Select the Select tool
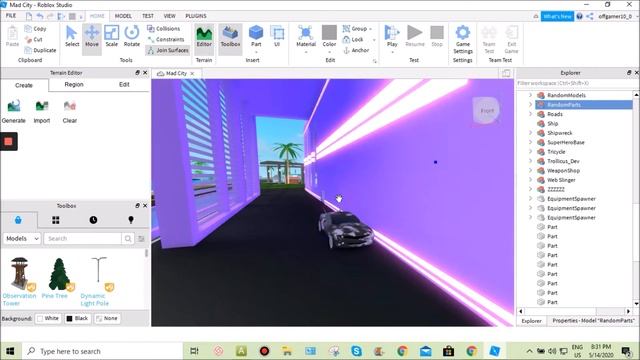This screenshot has width=640, height=360. pos(72,36)
